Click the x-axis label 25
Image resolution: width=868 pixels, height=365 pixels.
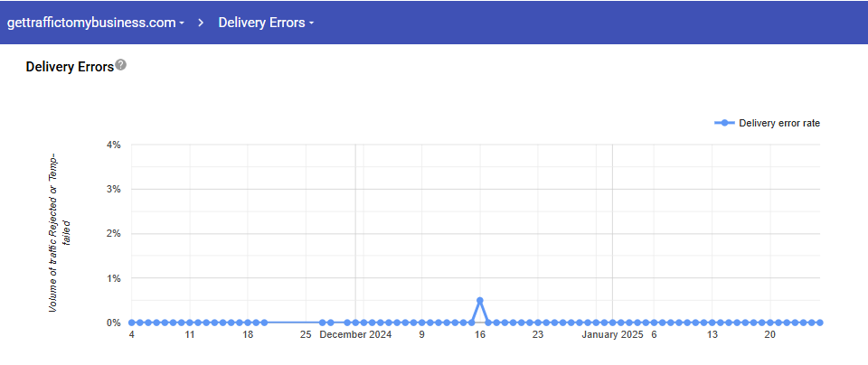pos(306,335)
